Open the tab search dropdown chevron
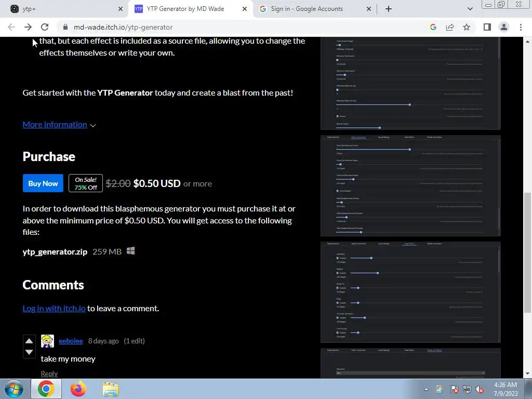Image resolution: width=532 pixels, height=399 pixels. (470, 9)
